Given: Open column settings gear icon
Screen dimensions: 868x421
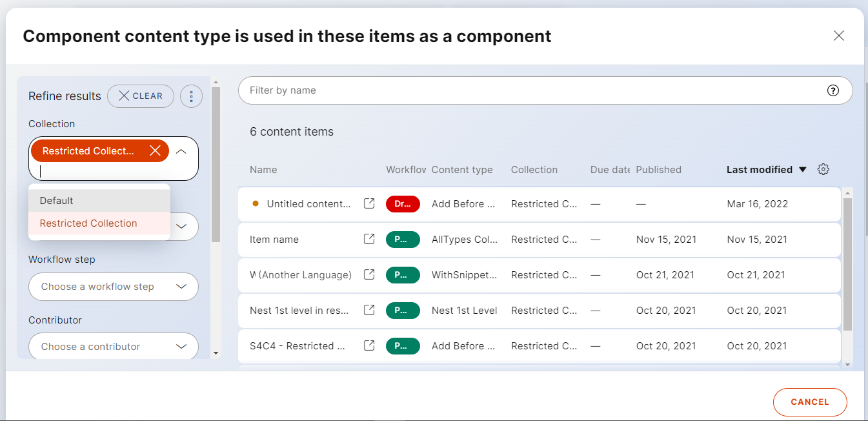Looking at the screenshot, I should (x=823, y=170).
